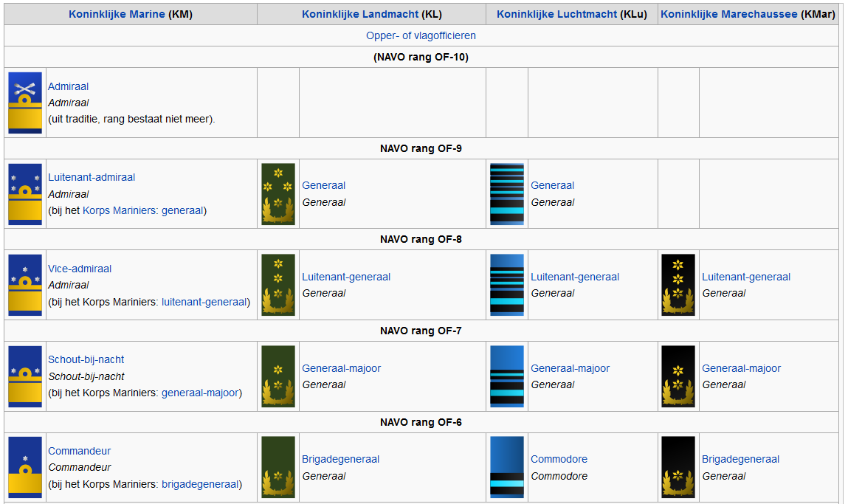This screenshot has width=848, height=504.
Task: Follow the Admiraal rank link
Action: click(x=68, y=86)
